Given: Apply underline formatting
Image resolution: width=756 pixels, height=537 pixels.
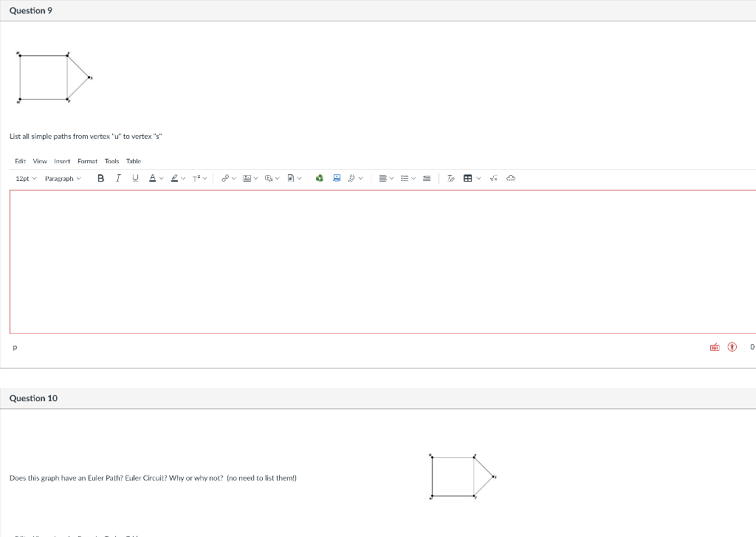Looking at the screenshot, I should coord(134,178).
